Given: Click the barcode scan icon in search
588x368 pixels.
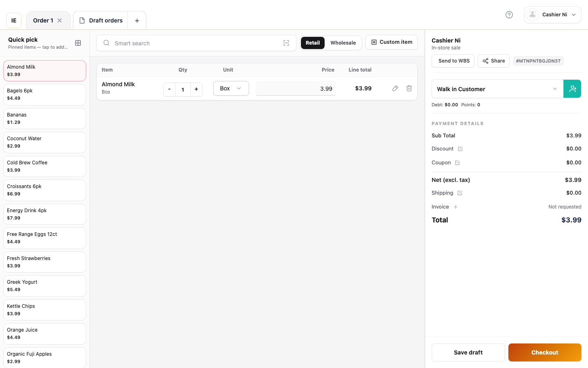Looking at the screenshot, I should pos(286,43).
